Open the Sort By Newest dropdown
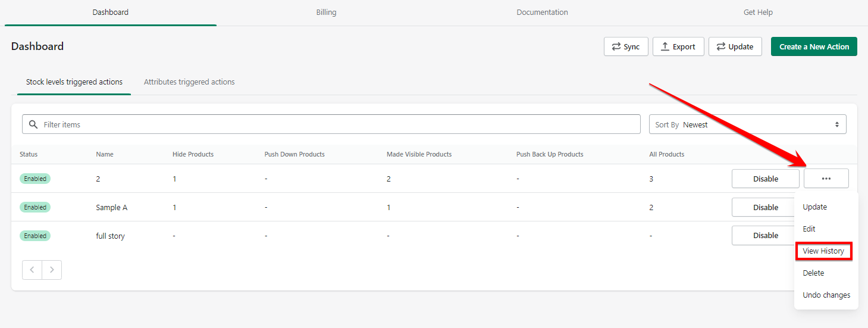This screenshot has width=868, height=328. point(747,124)
